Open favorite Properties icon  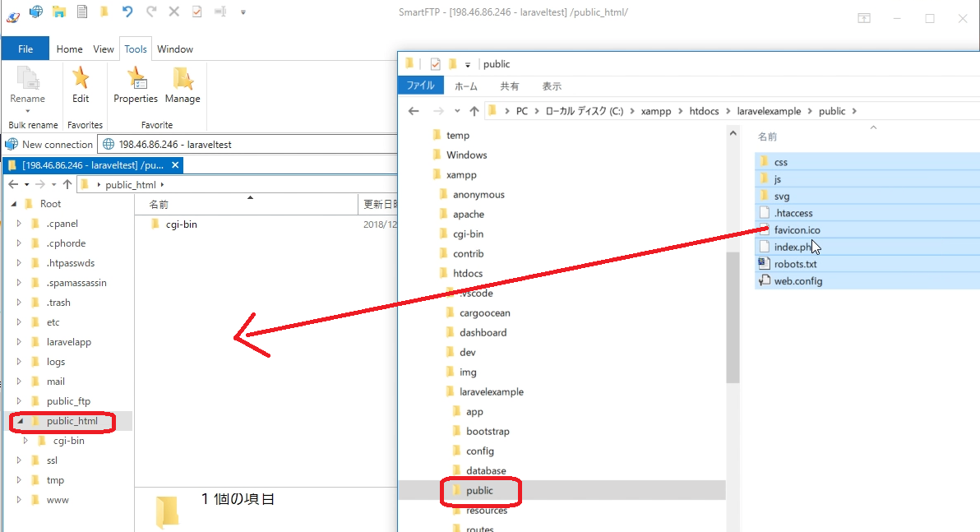click(136, 78)
